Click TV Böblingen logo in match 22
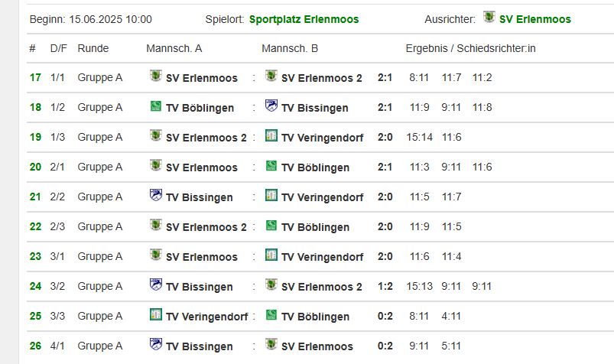The width and height of the screenshot is (614, 364). (271, 226)
